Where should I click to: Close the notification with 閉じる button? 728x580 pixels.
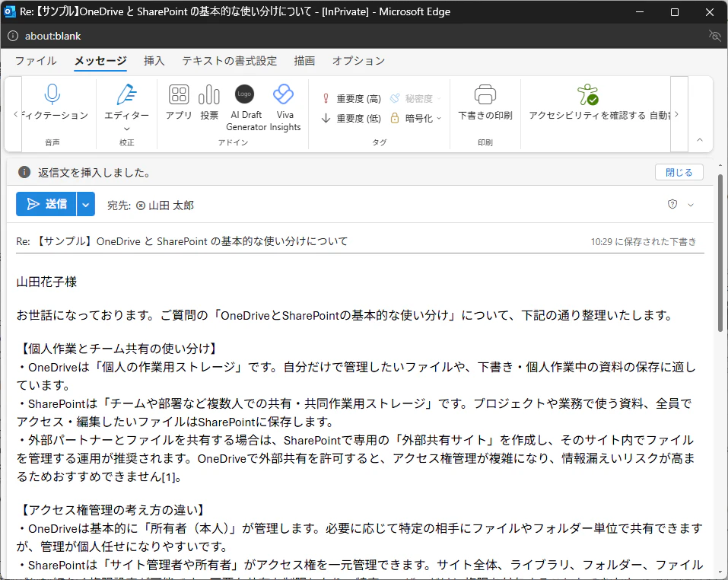click(679, 172)
